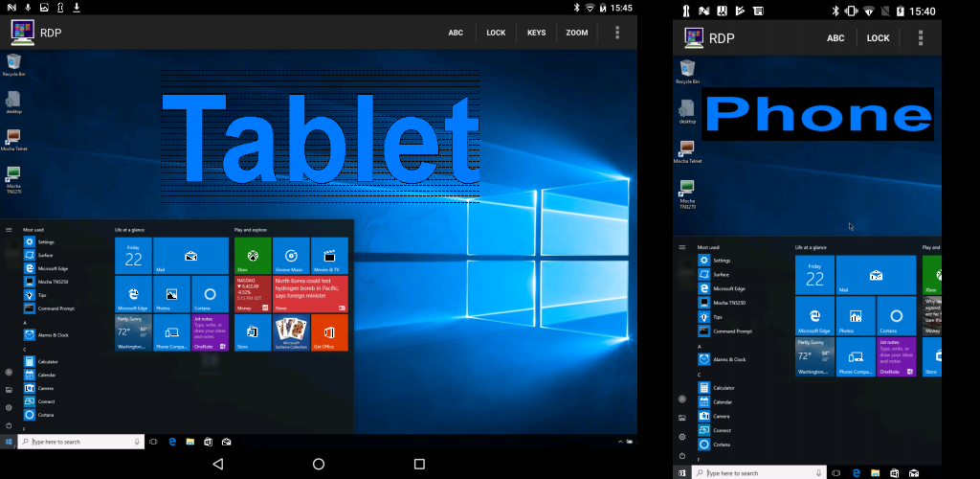Open Connect in tablet Start menu

tap(39, 401)
